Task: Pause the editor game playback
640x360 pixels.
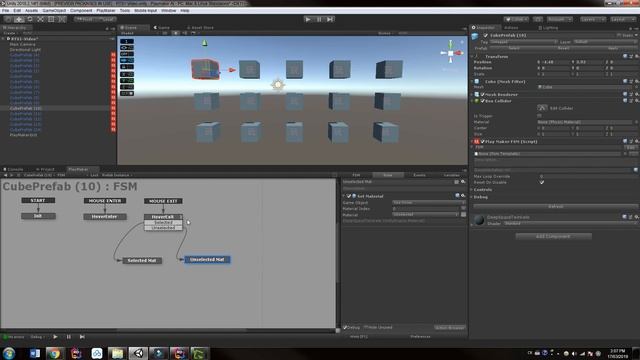Action: click(x=319, y=19)
